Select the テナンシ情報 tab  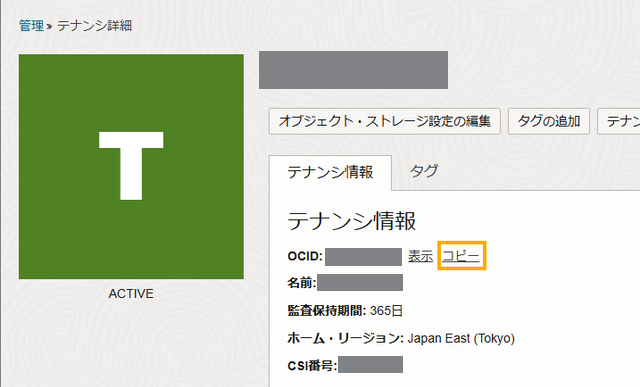click(x=330, y=172)
